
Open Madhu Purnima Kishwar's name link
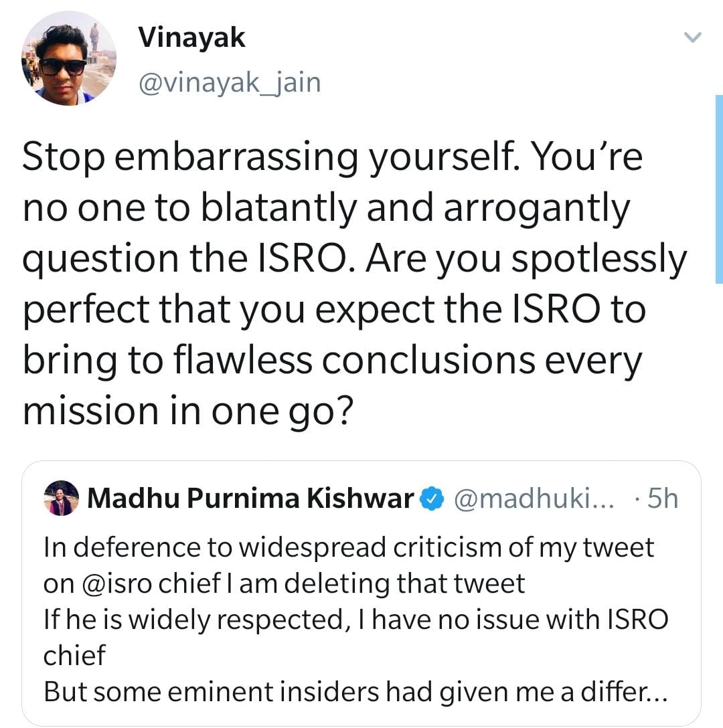click(x=250, y=498)
